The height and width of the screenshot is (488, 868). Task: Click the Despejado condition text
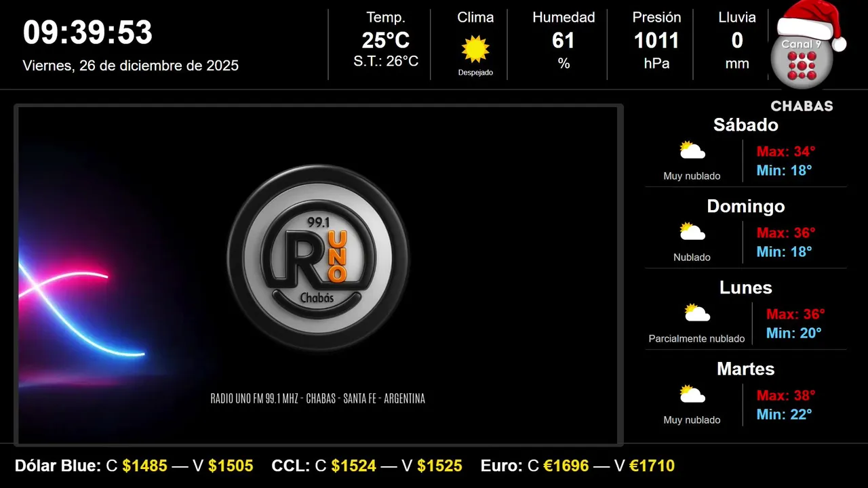(x=475, y=73)
